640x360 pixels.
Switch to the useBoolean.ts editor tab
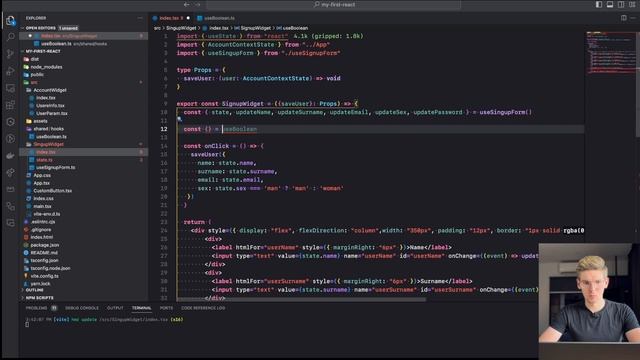click(x=216, y=18)
